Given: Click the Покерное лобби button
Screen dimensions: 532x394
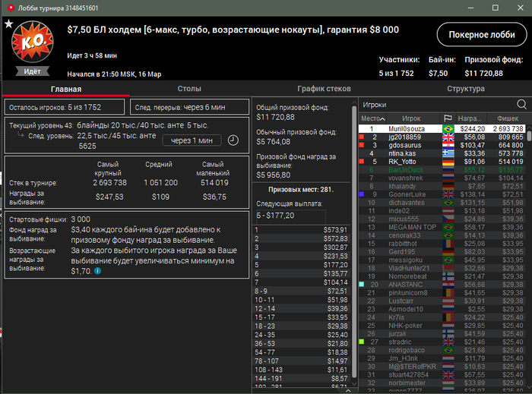Looking at the screenshot, I should (482, 35).
